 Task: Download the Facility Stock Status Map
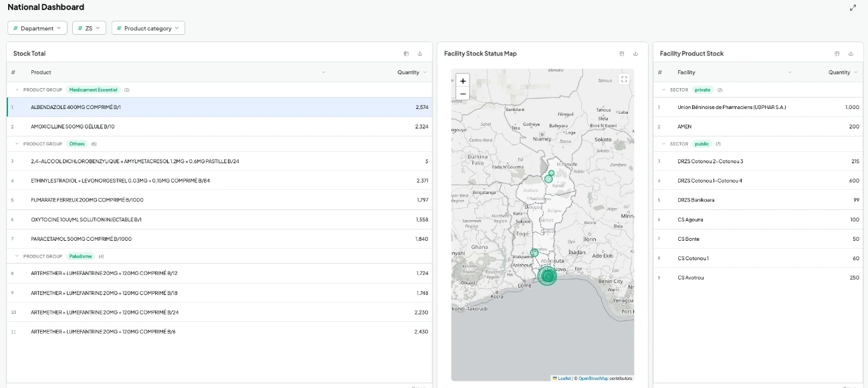click(636, 54)
